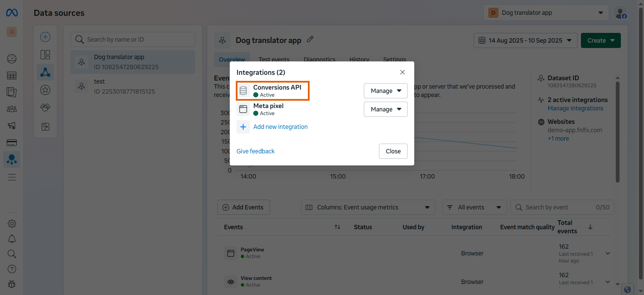Screen dimensions: 644x295
Task: Click the Status column header
Action: (x=363, y=227)
